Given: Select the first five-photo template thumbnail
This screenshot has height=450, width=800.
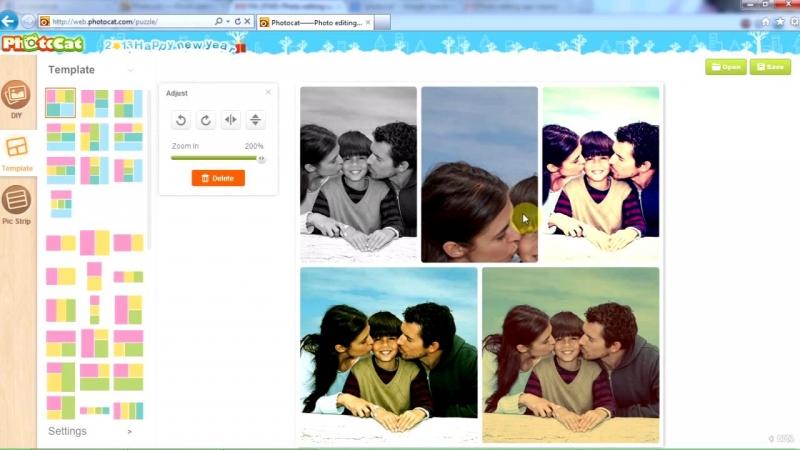Looking at the screenshot, I should point(60,103).
